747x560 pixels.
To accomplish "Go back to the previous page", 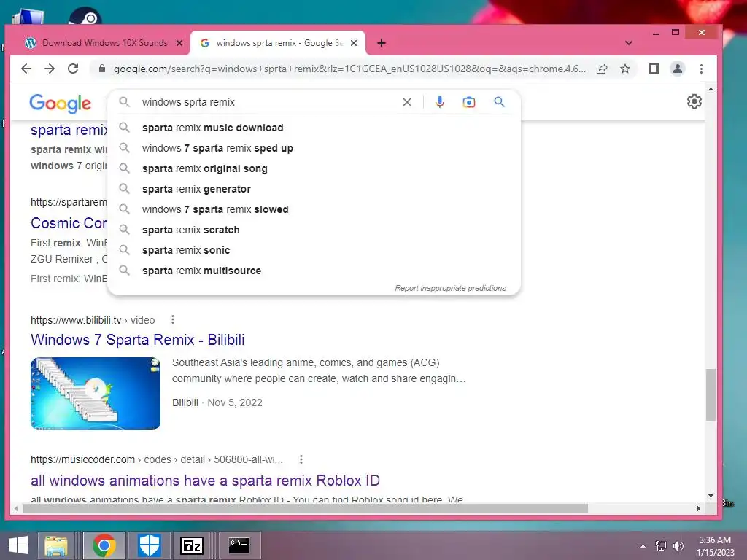I will point(26,69).
